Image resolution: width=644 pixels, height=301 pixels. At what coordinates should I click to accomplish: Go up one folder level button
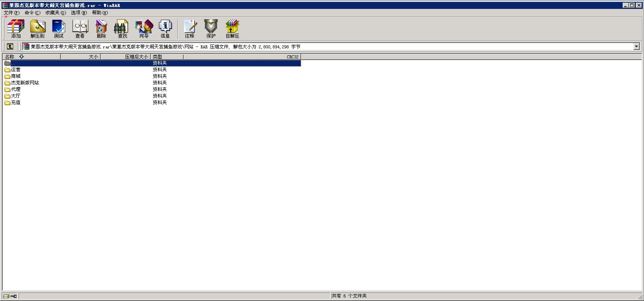(10, 46)
